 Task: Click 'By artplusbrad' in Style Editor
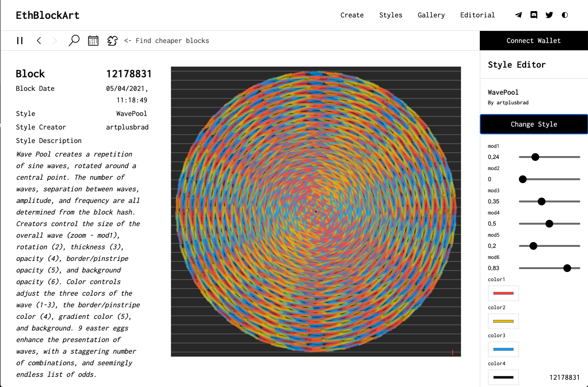(x=508, y=103)
